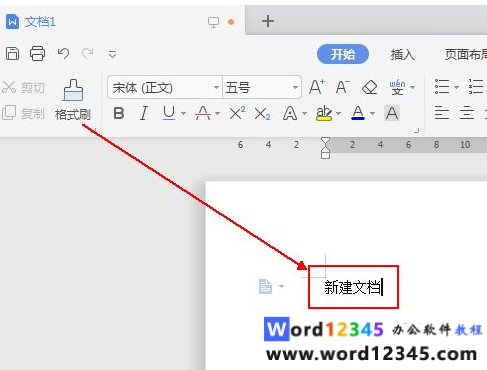This screenshot has width=487, height=370.
Task: Add a new tab with plus button
Action: tap(268, 22)
